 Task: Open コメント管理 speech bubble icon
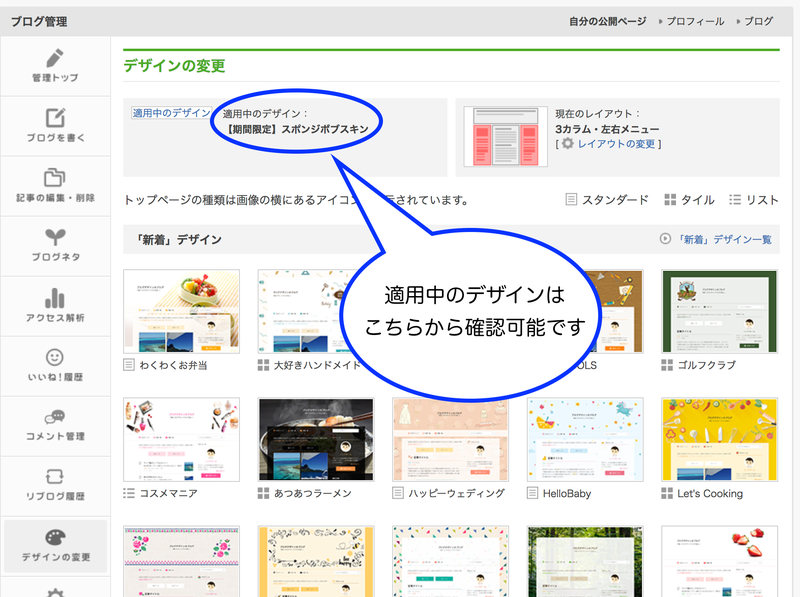click(x=55, y=417)
